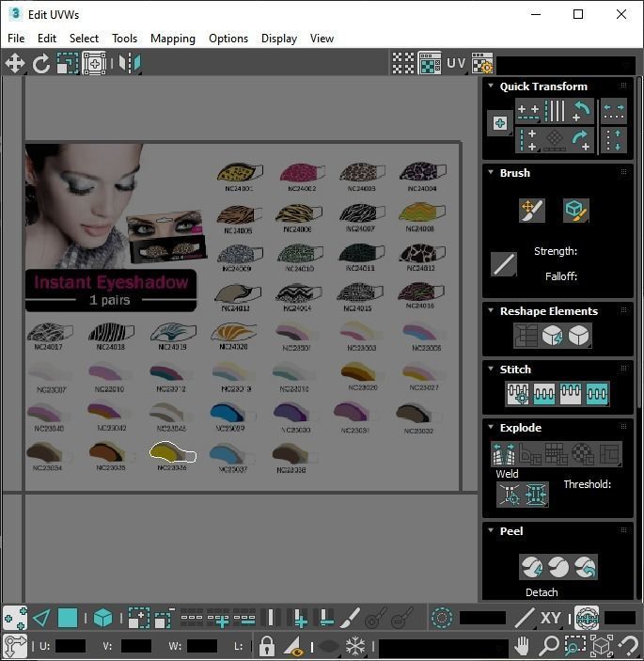This screenshot has width=644, height=661.
Task: Toggle Edge sub-object mode
Action: [41, 619]
